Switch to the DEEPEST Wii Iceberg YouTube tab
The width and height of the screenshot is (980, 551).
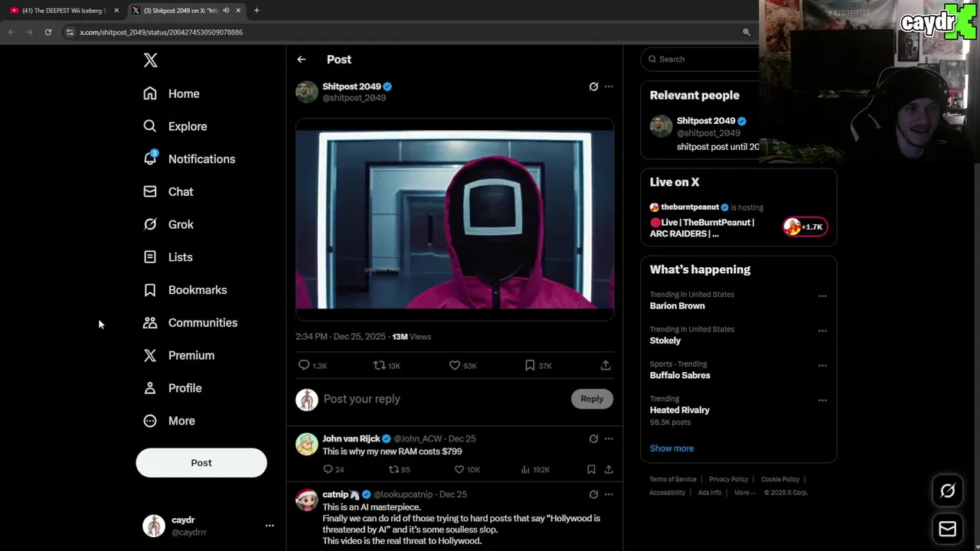point(65,11)
